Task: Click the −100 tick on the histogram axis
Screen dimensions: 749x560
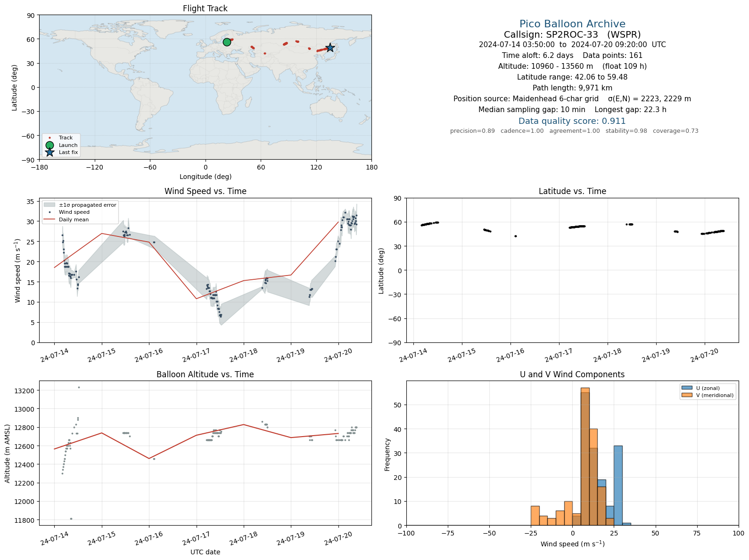Action: click(406, 533)
